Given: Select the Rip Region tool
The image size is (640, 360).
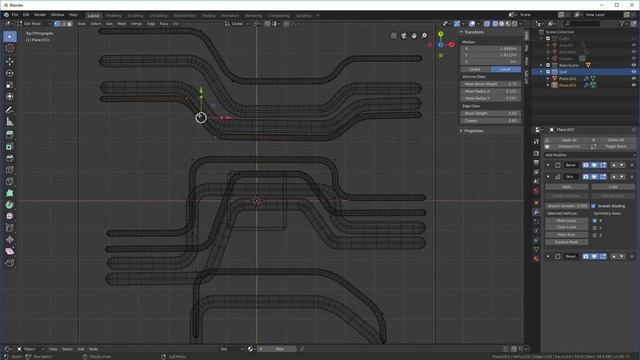Looking at the screenshot, I should click(10, 263).
